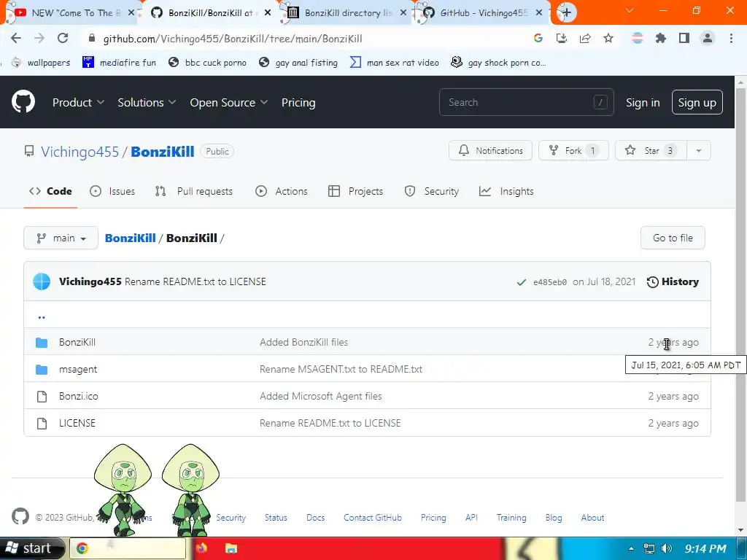The width and height of the screenshot is (747, 560).
Task: Click Vichingo455 commit author avatar
Action: click(x=42, y=281)
